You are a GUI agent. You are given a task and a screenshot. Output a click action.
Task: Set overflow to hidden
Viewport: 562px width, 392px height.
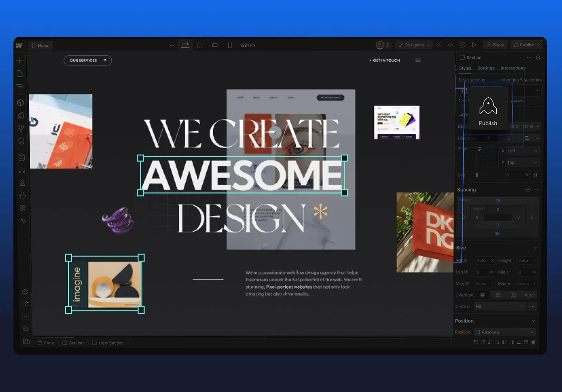[498, 295]
